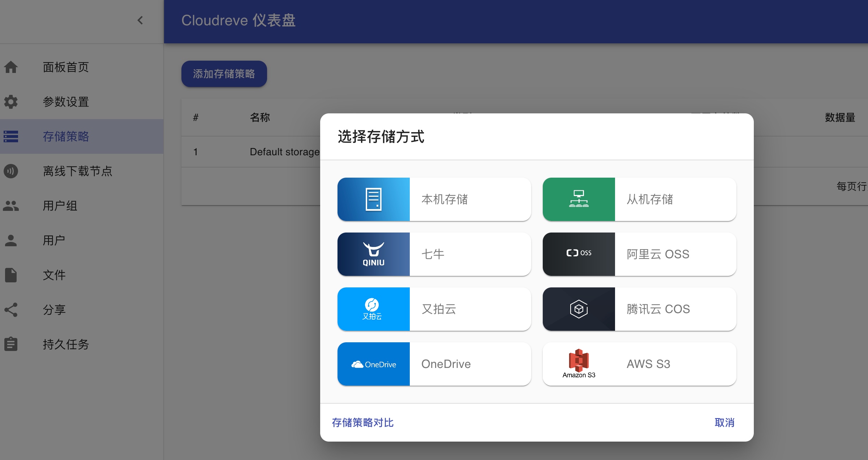Open 分享 menu item

tap(82, 310)
